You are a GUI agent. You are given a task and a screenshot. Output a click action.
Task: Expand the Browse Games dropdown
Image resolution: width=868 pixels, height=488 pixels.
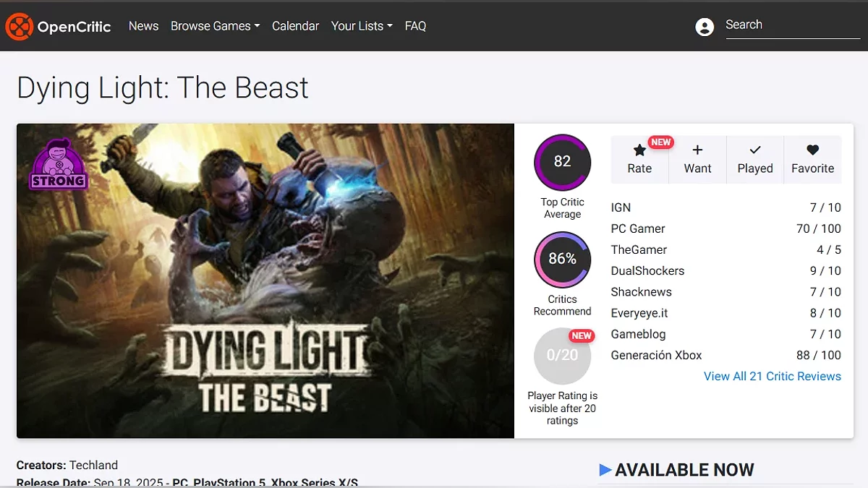click(x=215, y=26)
